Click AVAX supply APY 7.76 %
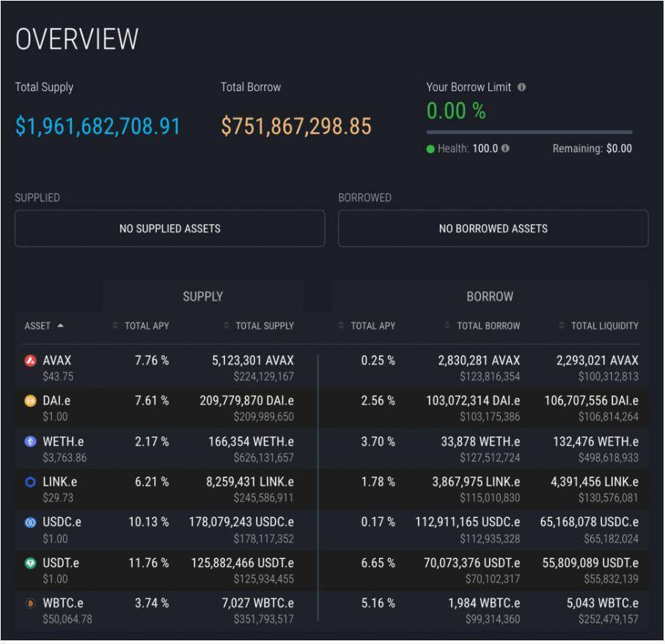665x644 pixels. [152, 361]
